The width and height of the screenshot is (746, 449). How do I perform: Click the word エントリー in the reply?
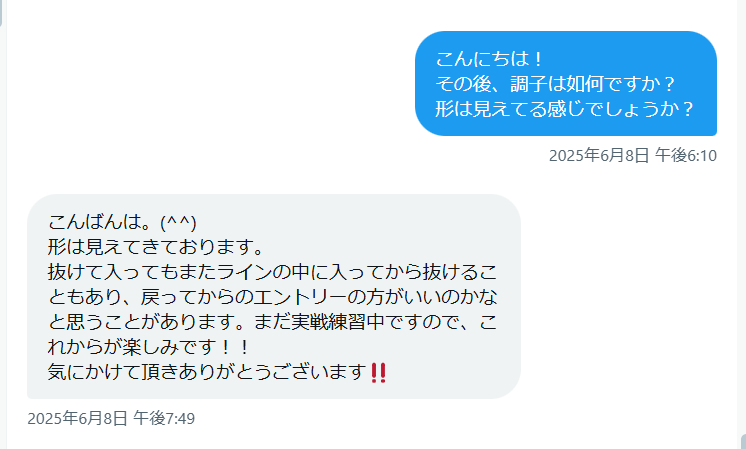300,297
